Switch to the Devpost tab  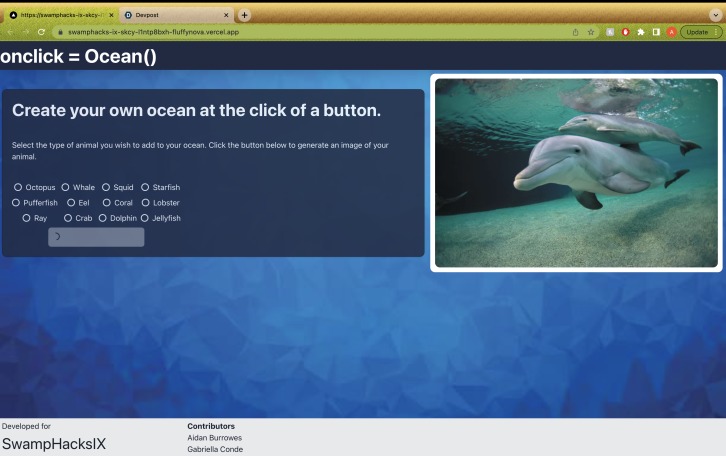(x=176, y=15)
